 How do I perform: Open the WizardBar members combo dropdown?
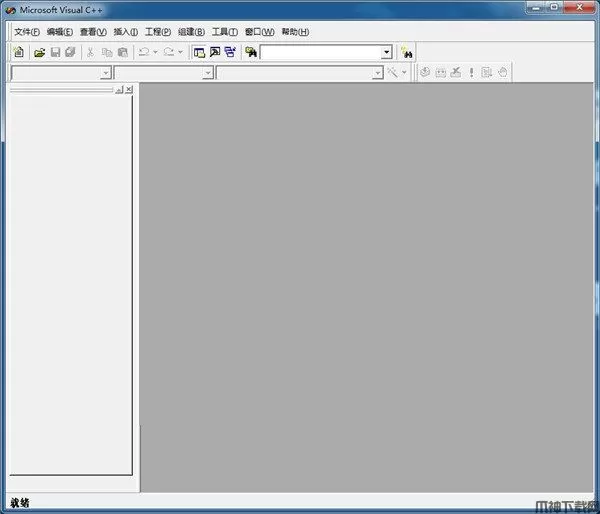377,73
